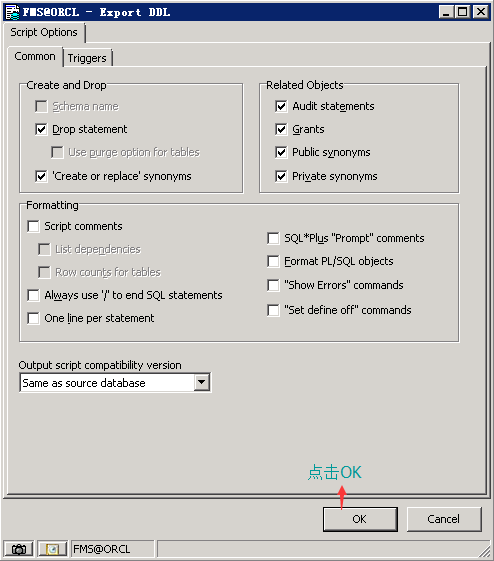Toggle Row counts for tables checkbox
This screenshot has height=561, width=494.
(x=44, y=272)
